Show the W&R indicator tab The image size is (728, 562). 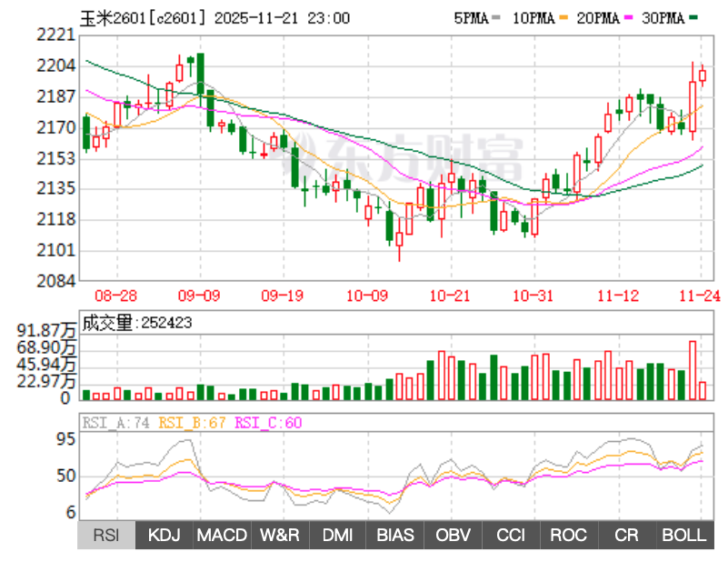coord(280,535)
